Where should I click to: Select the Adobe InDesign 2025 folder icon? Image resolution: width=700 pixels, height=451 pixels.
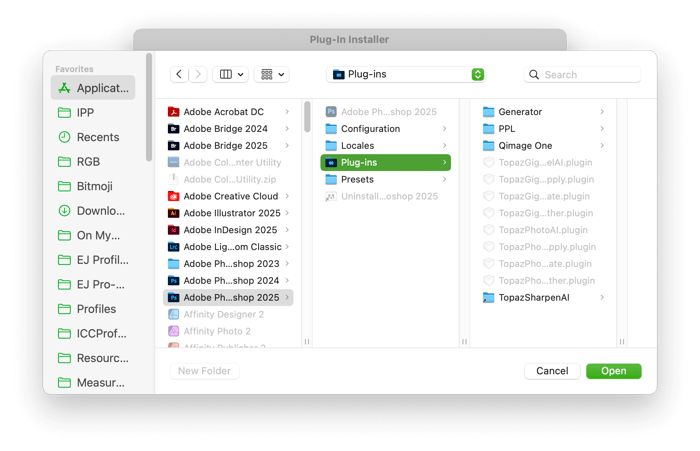pos(173,230)
